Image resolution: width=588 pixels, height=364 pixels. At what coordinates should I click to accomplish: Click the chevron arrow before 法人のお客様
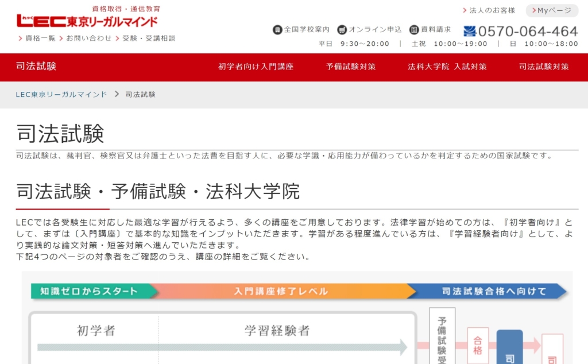tap(465, 10)
